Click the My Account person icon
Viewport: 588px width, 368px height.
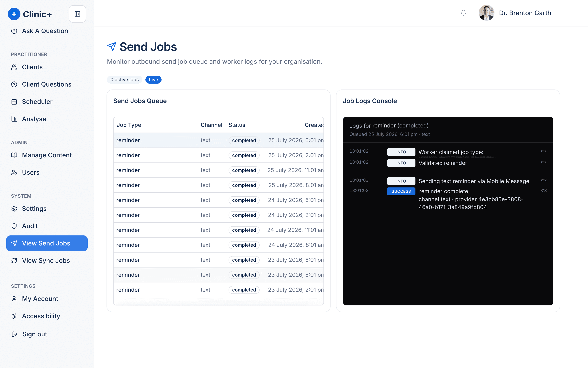[x=14, y=299]
